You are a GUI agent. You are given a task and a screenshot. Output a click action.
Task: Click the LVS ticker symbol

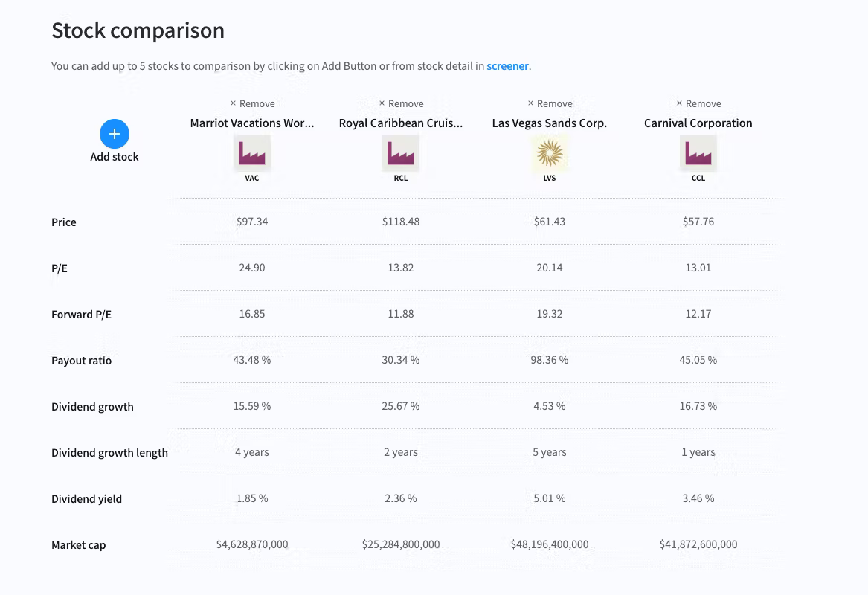tap(550, 178)
